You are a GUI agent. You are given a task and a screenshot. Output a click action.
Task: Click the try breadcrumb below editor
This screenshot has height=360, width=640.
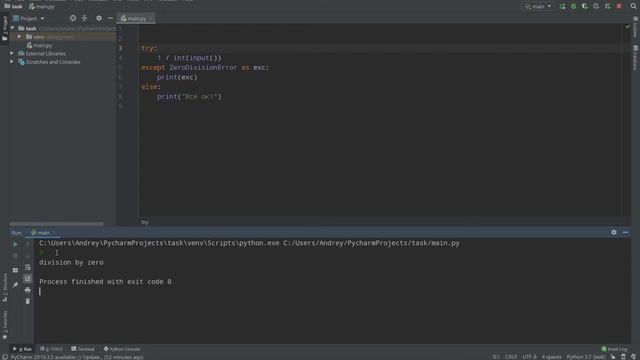pyautogui.click(x=145, y=222)
